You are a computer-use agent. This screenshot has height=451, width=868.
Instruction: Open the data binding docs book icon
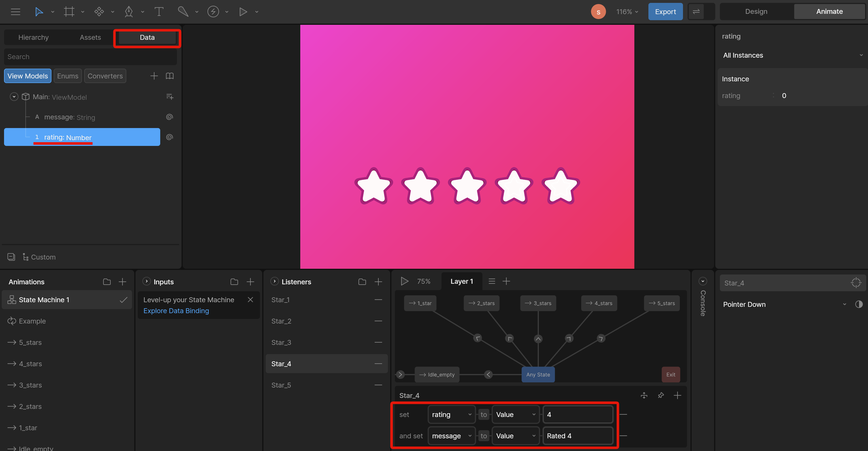[x=170, y=76]
